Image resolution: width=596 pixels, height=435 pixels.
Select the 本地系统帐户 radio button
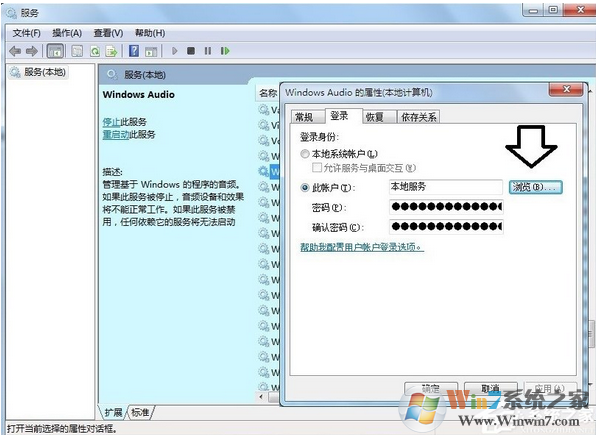coord(305,154)
